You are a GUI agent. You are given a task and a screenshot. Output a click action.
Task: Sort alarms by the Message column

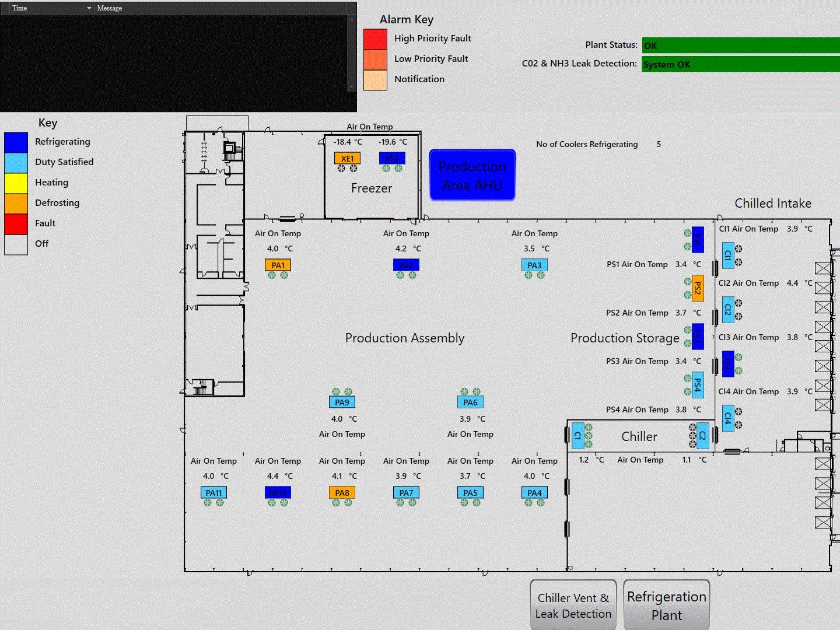[222, 8]
